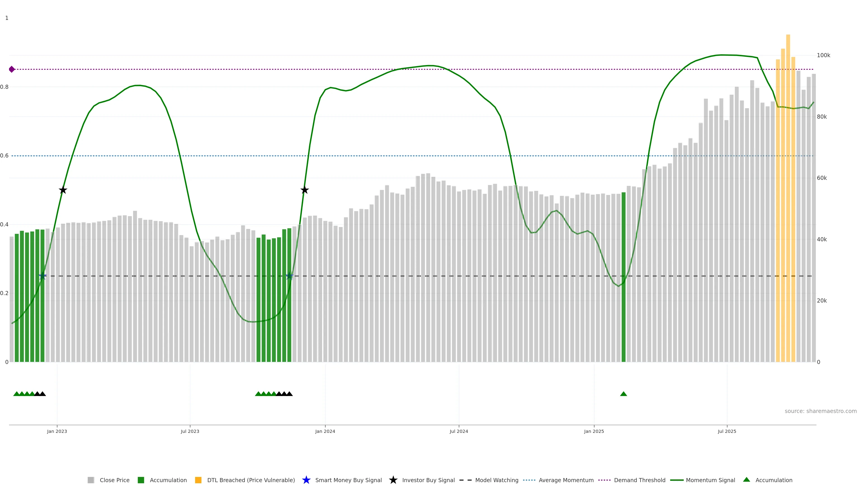Click the single green Accumulation triangle in 2025
The height and width of the screenshot is (488, 868).
point(623,394)
